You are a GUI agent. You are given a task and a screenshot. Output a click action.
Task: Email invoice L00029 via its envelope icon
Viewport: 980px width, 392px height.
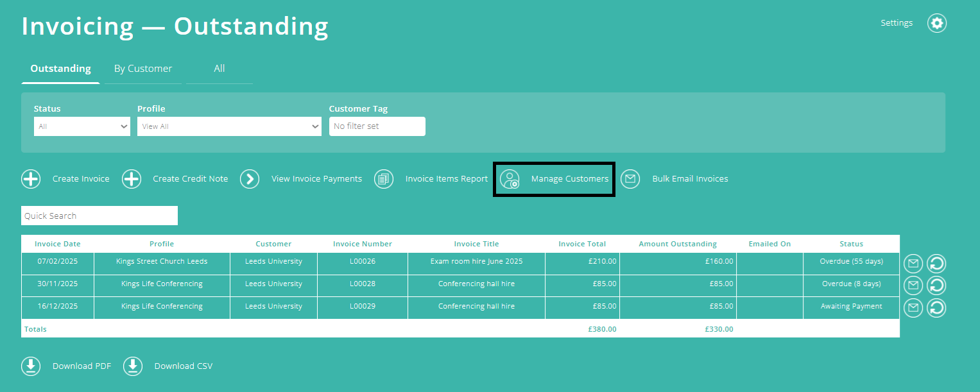pos(913,307)
